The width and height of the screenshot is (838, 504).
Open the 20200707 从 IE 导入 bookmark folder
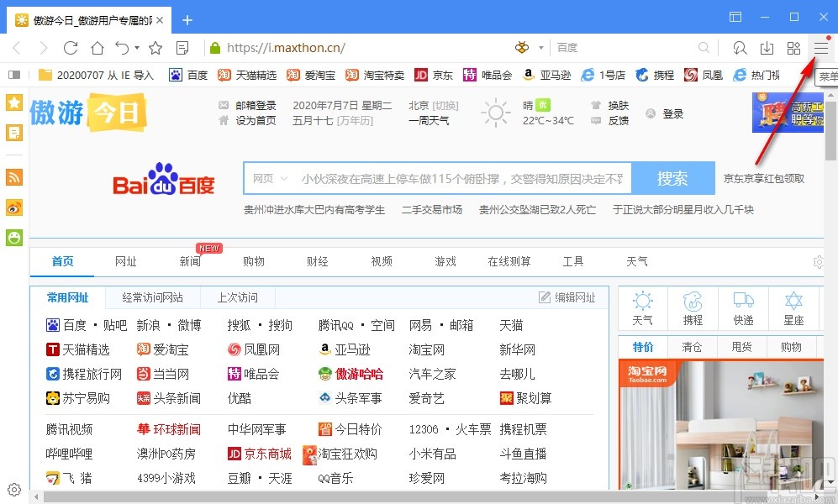pos(96,75)
